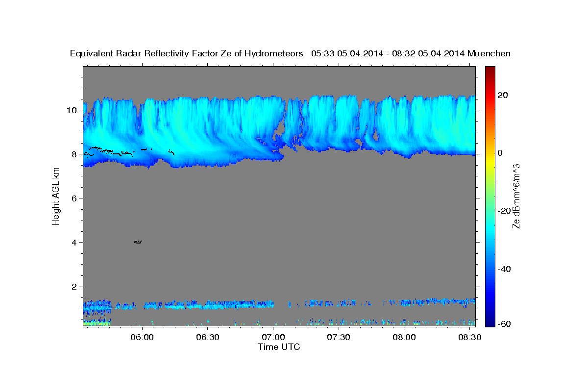The height and width of the screenshot is (392, 588).
Task: Click the 'Height AGL km' axis label
Action: (x=56, y=196)
